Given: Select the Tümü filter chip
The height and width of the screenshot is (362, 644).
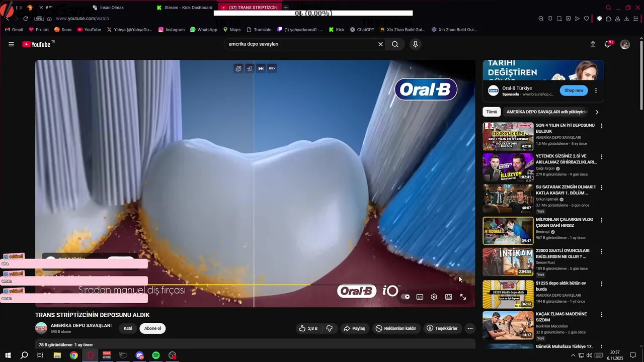Looking at the screenshot, I should click(492, 112).
